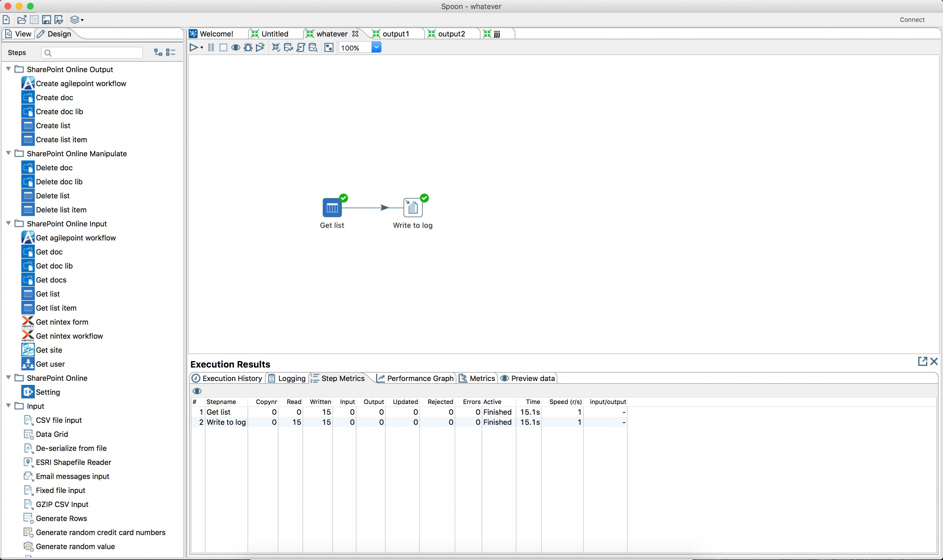Collapse all steps tree icon
Viewport: 943px width, 560px height.
click(171, 52)
